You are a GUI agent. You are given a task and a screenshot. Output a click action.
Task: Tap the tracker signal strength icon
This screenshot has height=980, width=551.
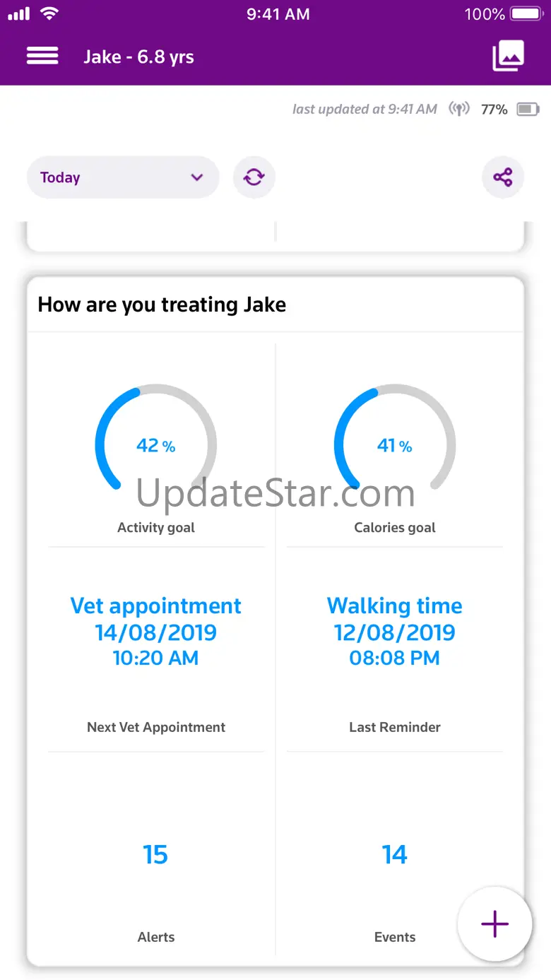[x=459, y=110]
